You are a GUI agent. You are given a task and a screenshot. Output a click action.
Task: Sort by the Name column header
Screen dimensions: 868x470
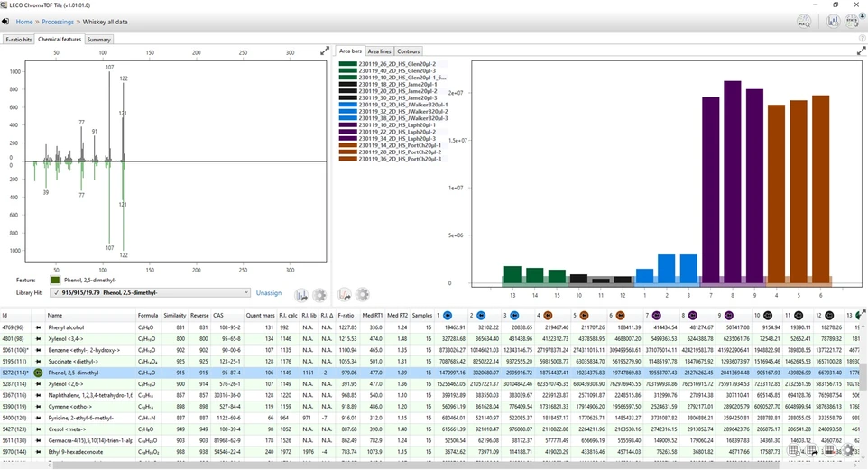coord(91,316)
